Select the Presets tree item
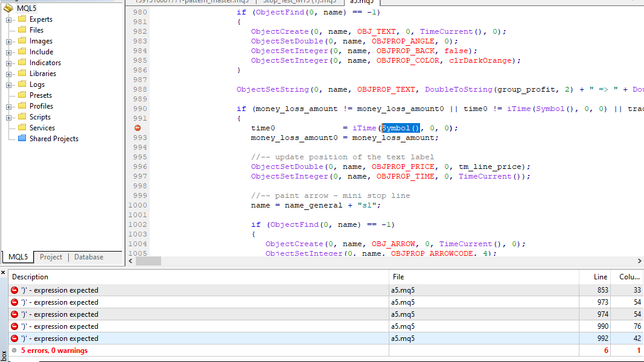The image size is (644, 362). (40, 95)
